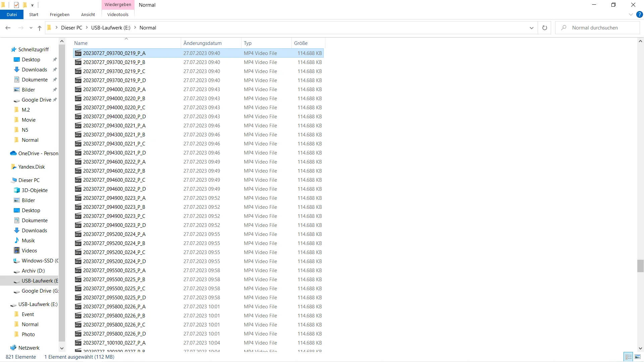Click the Forward navigation arrow
This screenshot has width=644, height=362.
[x=21, y=28]
